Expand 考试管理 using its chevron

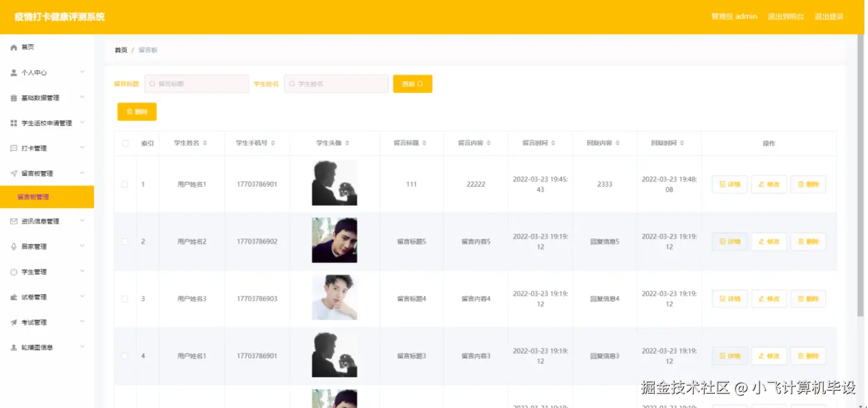tap(82, 322)
